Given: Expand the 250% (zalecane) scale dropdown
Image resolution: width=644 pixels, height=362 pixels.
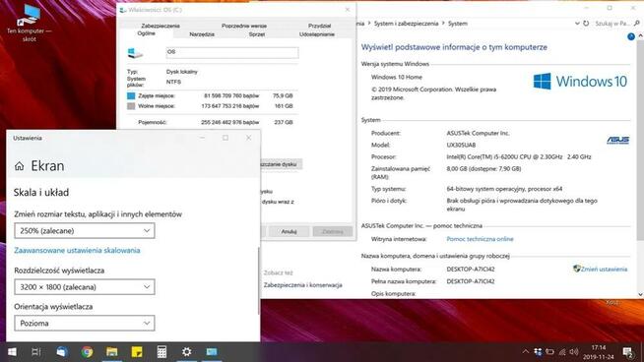Looking at the screenshot, I should [85, 230].
